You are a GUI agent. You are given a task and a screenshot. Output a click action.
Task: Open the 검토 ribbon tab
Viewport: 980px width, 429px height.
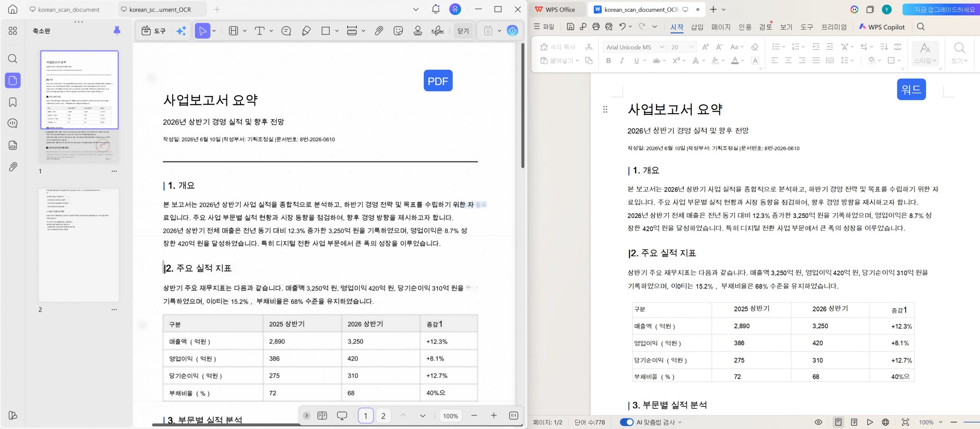pos(766,27)
